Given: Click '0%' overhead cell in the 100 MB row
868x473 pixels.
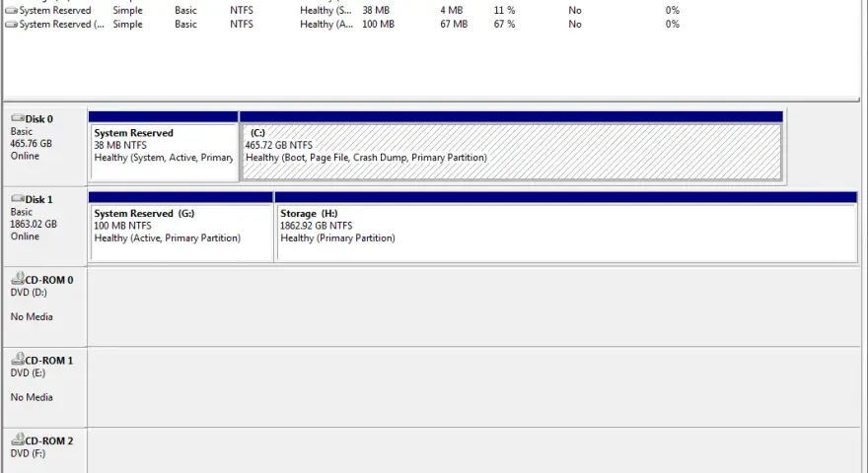Looking at the screenshot, I should [672, 25].
